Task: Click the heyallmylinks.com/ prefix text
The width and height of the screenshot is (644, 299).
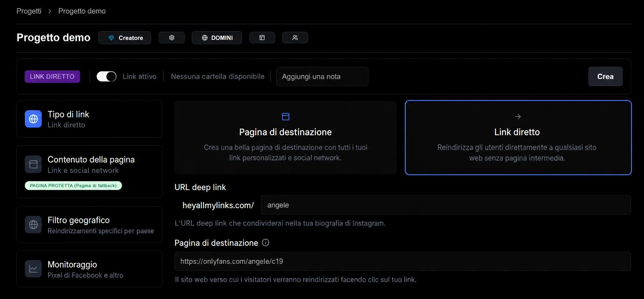Action: [218, 205]
